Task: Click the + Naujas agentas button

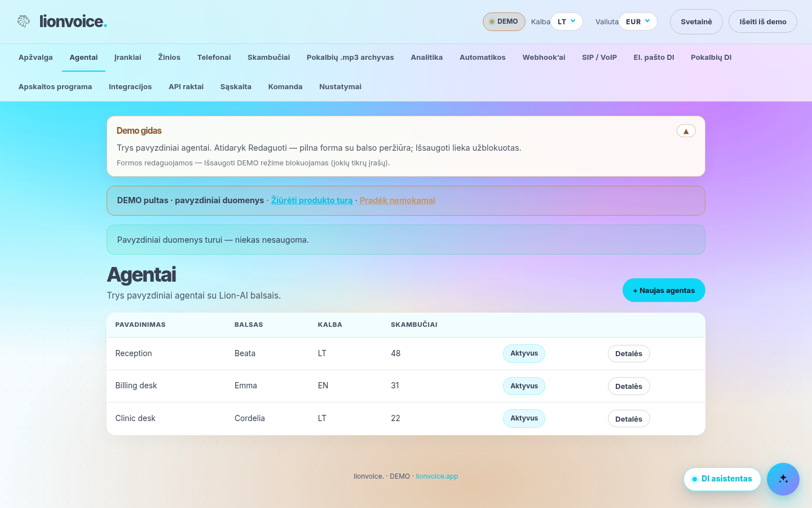Action: click(x=664, y=290)
